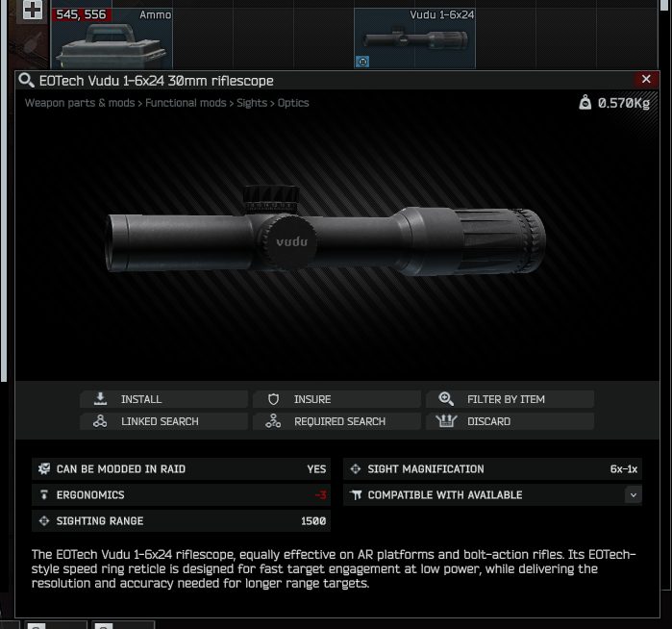Screen dimensions: 672x629
Task: Click the weight bag icon near 0.570Kg
Action: click(x=585, y=103)
